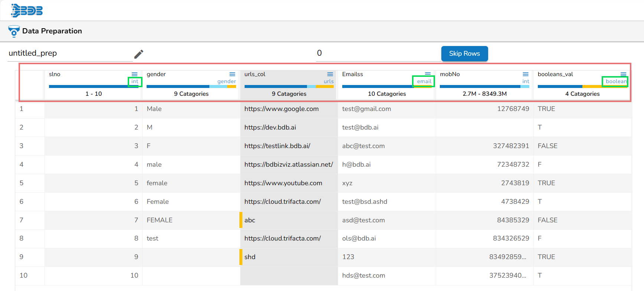644x291 pixels.
Task: Open the slno column hamburger menu
Action: tap(134, 75)
